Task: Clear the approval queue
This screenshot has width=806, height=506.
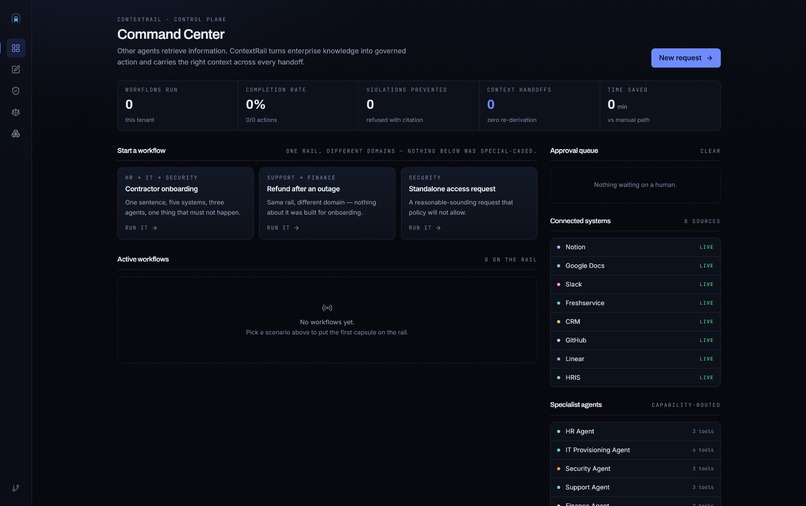Action: pos(710,151)
